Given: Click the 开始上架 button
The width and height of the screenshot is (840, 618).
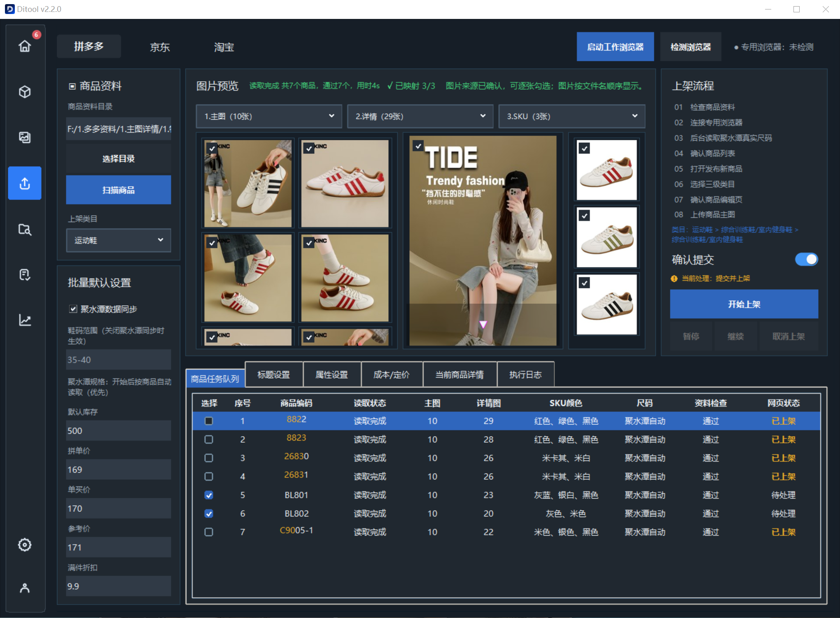Looking at the screenshot, I should point(744,304).
